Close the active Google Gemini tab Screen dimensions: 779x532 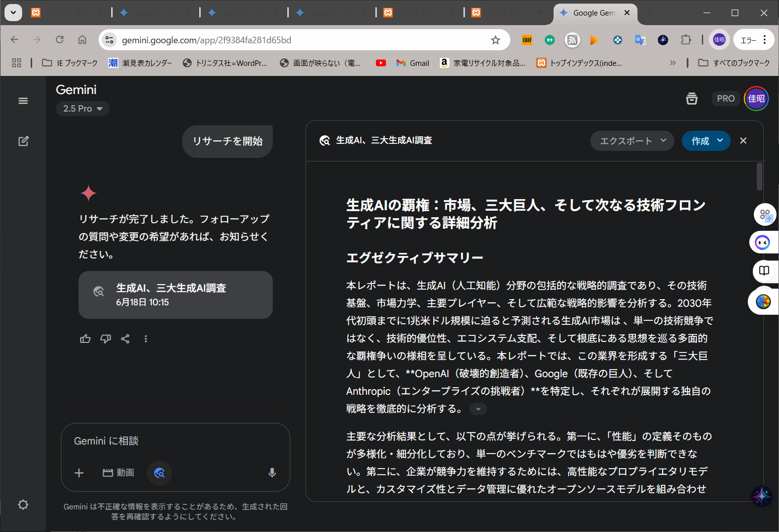(627, 13)
